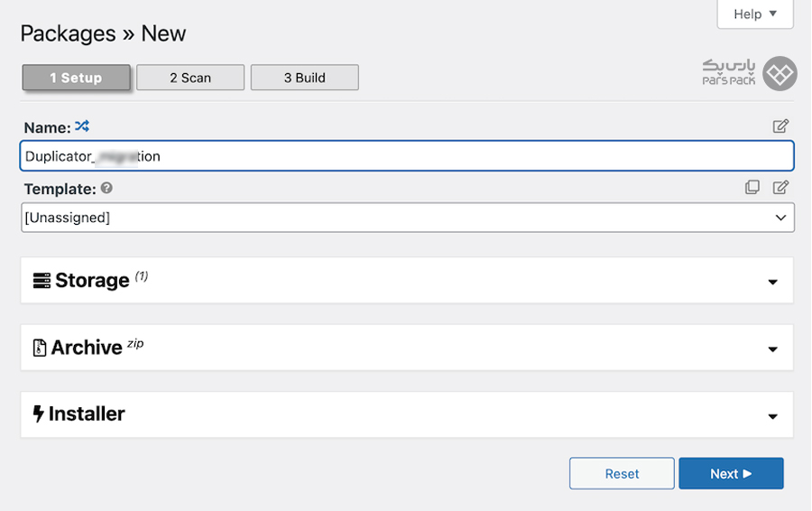Open the Help dropdown
Screen dimensions: 812x511
(x=755, y=14)
